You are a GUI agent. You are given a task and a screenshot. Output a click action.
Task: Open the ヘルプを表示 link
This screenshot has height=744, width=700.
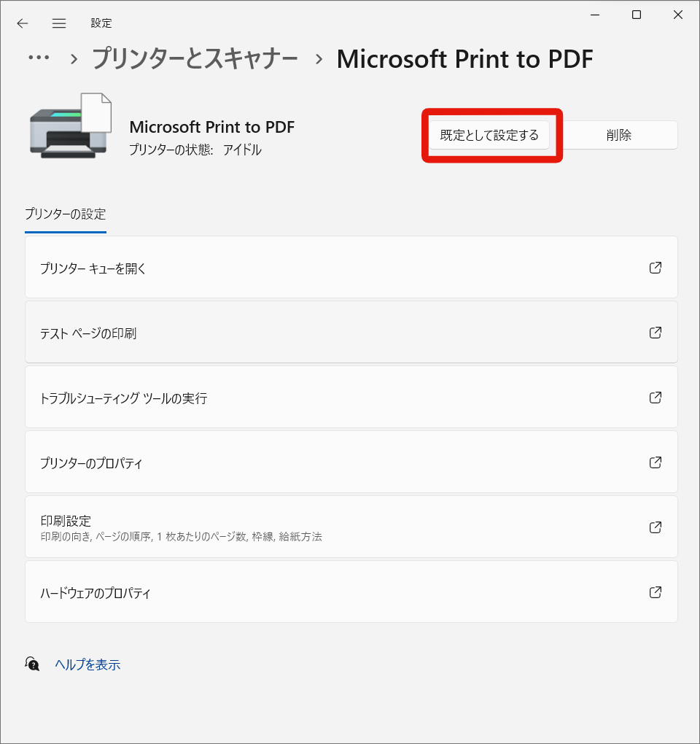pyautogui.click(x=87, y=664)
